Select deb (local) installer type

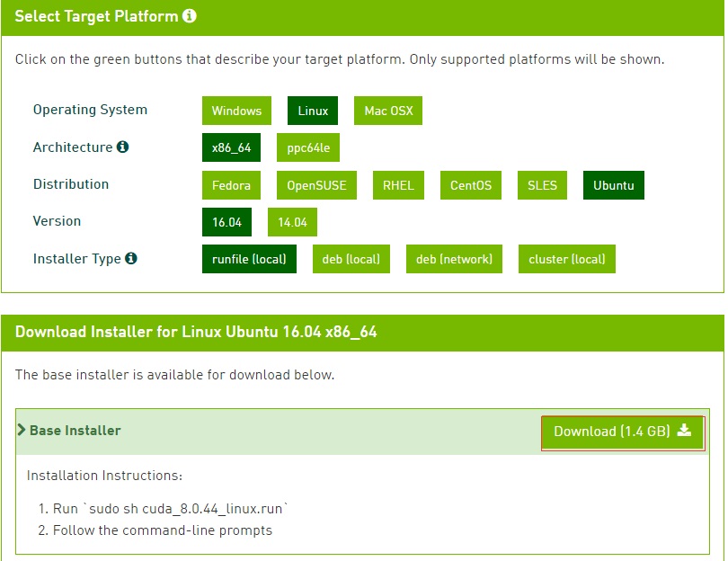coord(351,259)
